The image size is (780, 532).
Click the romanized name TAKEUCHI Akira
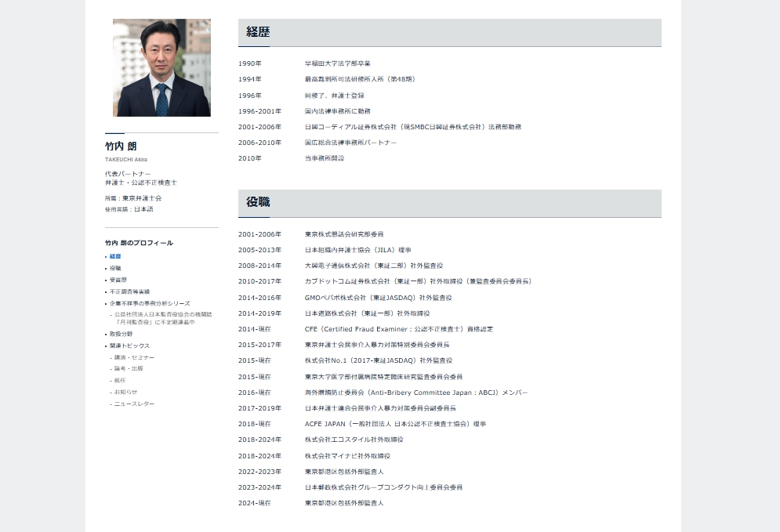126,160
